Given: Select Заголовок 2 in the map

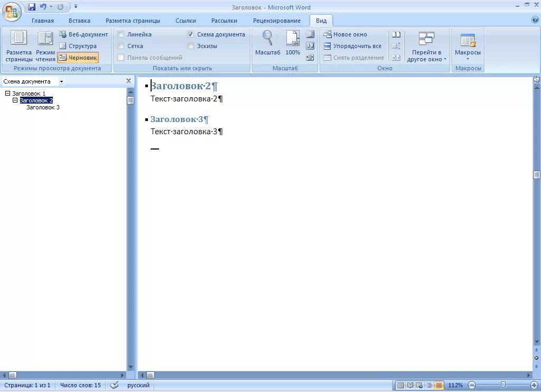Looking at the screenshot, I should coord(36,100).
